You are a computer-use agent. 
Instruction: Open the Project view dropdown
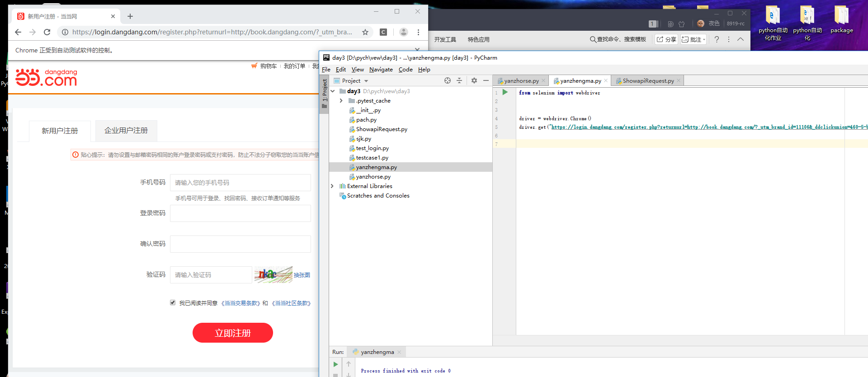point(366,81)
